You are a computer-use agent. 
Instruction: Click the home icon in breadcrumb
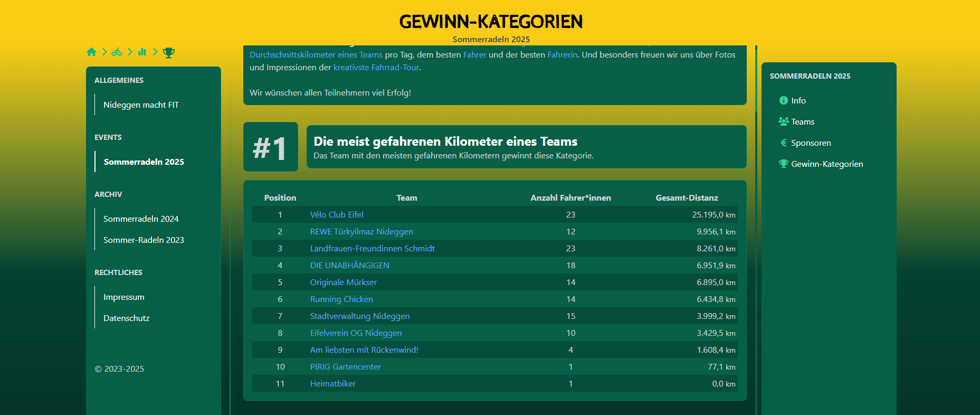(91, 52)
